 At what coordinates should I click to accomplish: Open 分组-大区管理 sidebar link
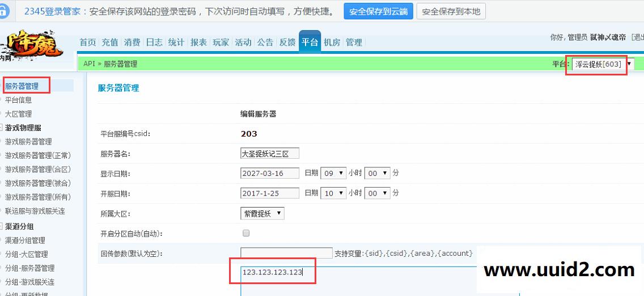[26, 254]
